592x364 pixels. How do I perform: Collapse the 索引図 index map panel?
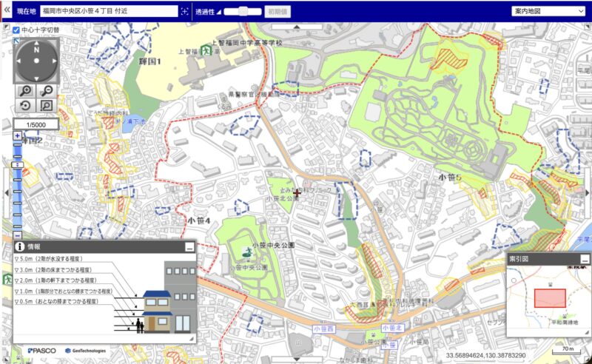point(585,259)
